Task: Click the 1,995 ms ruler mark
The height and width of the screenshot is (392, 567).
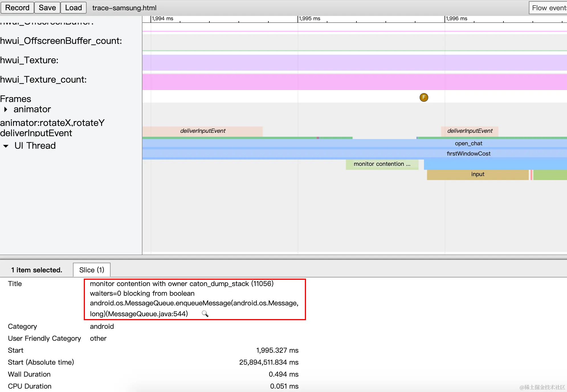Action: [309, 19]
